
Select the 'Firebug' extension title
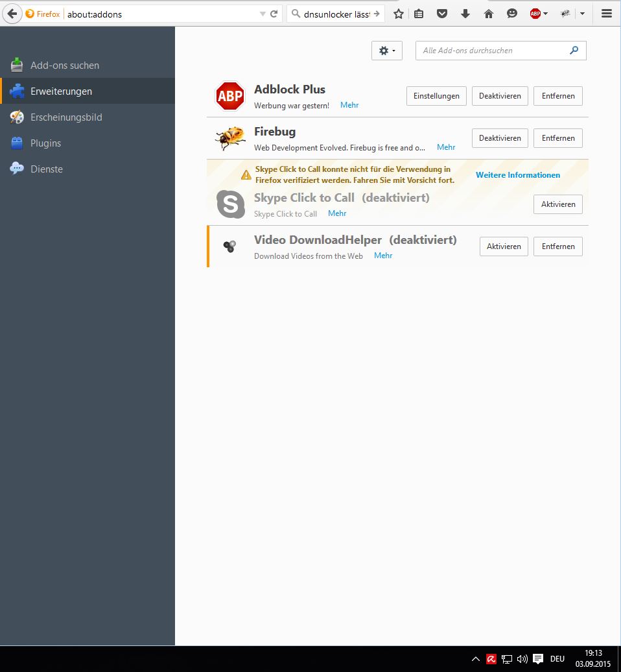275,132
